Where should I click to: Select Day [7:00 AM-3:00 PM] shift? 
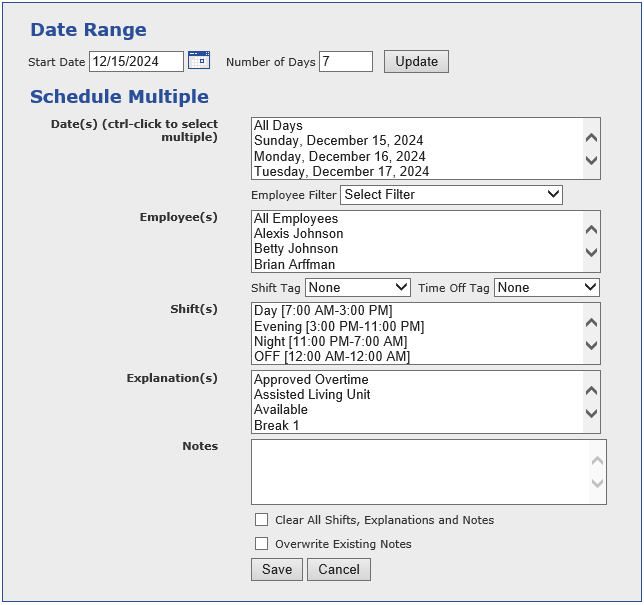click(417, 311)
